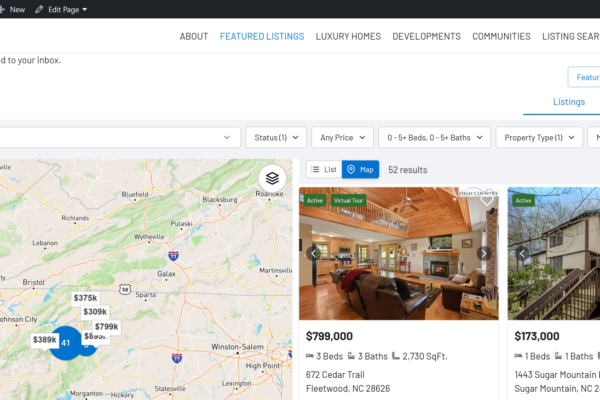This screenshot has width=600, height=400.
Task: Open the 672 Cedar Trail address
Action: tap(335, 374)
